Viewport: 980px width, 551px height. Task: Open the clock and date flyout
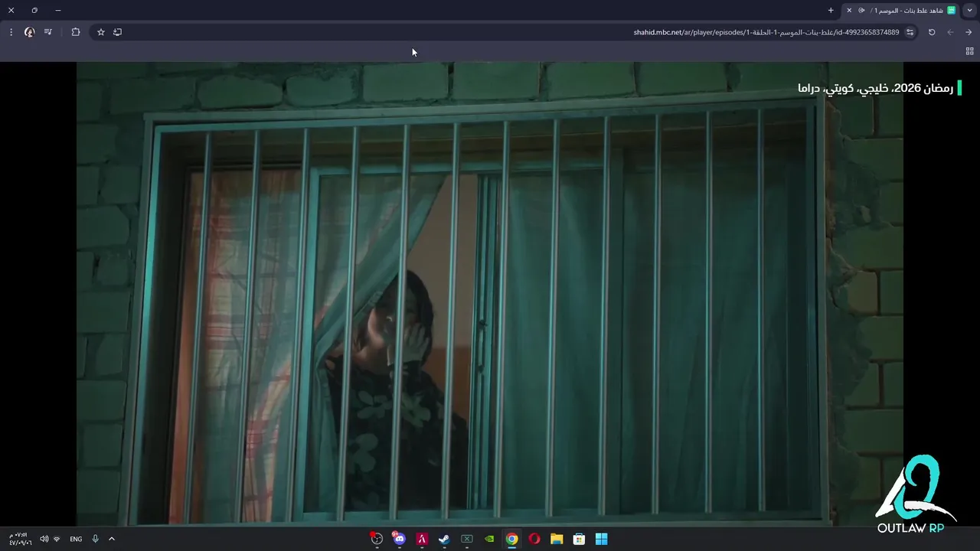point(21,539)
